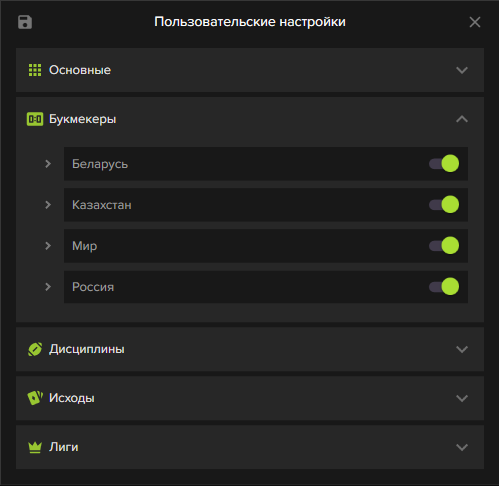This screenshot has width=499, height=486.
Task: Expand the Россия bookmaker list arrow
Action: (48, 287)
